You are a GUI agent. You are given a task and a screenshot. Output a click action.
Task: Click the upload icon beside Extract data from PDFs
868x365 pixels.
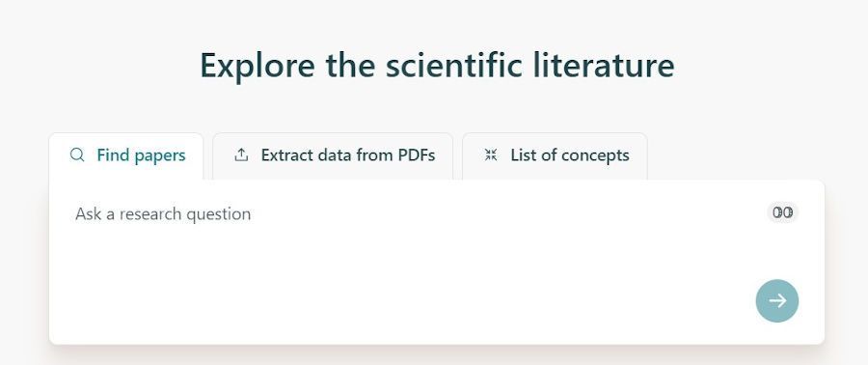click(241, 155)
